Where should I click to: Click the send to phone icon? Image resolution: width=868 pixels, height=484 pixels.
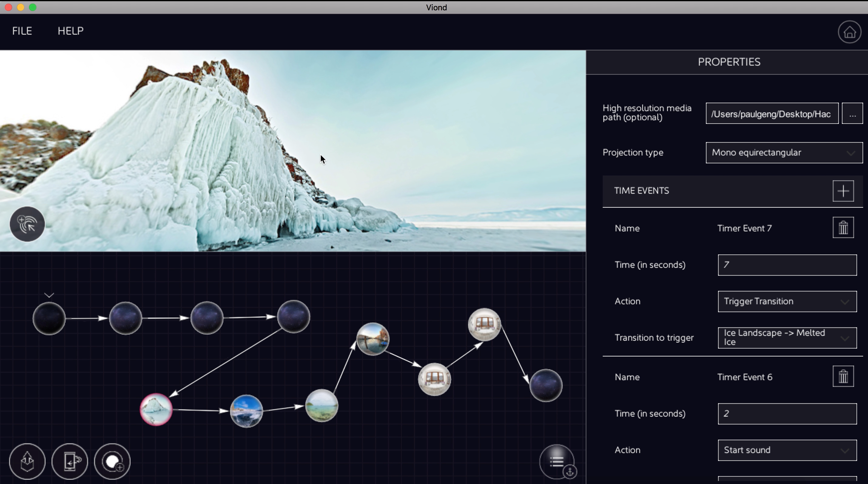point(70,461)
